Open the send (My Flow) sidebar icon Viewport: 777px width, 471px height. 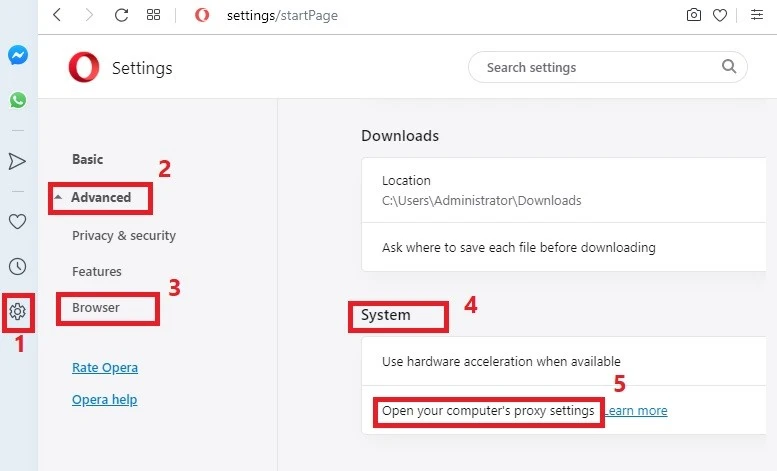(17, 161)
